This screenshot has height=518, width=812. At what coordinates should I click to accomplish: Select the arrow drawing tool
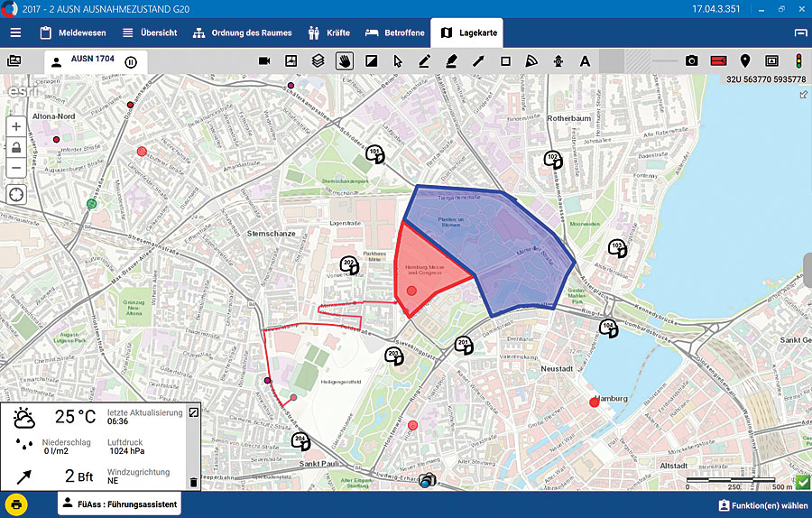coord(478,61)
